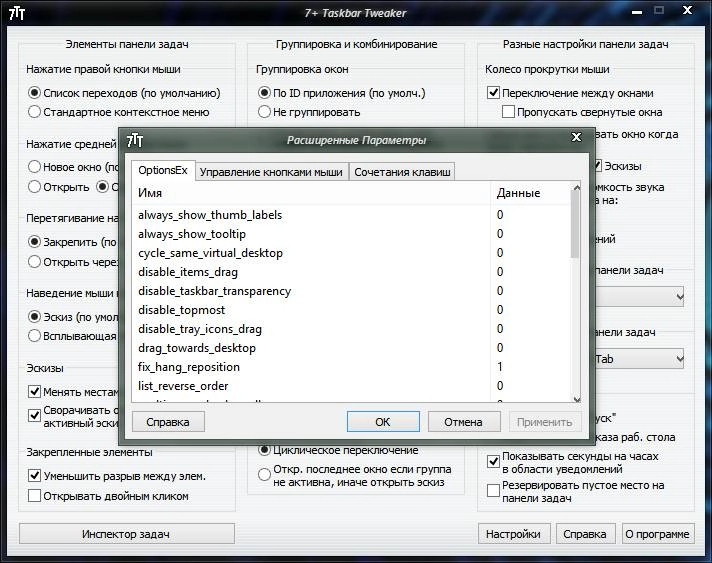712x563 pixels.
Task: Click the scroll up arrow in options list
Action: pos(577,188)
